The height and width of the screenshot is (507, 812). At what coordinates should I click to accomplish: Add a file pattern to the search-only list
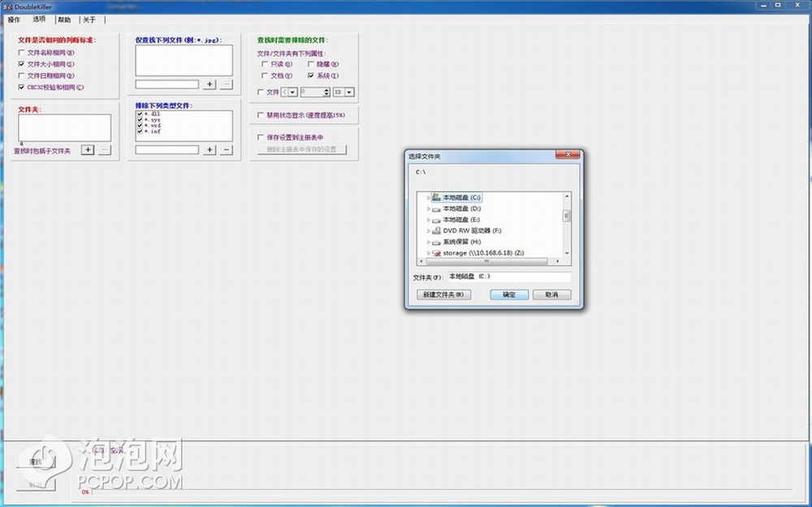[209, 84]
